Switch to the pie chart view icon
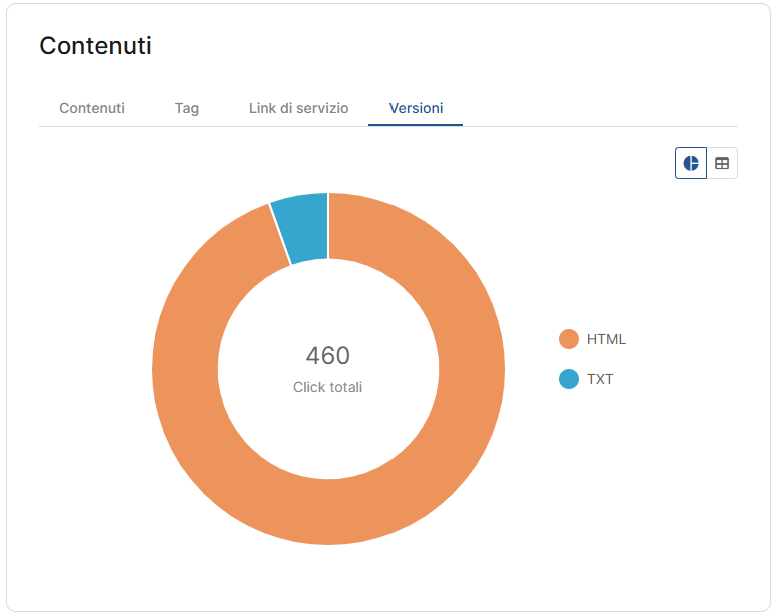Screen dimensions: 782x616 [691, 163]
